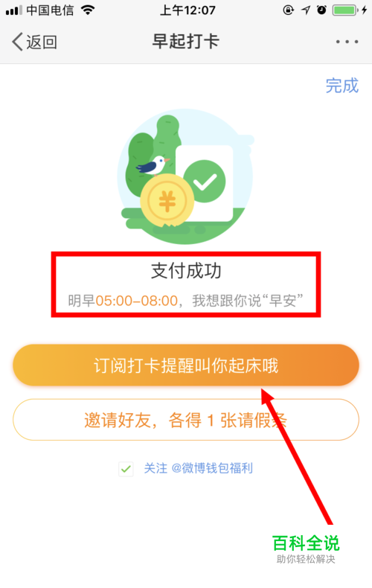Tap the cellular signal bars icon
Image resolution: width=372 pixels, height=588 pixels.
click(x=14, y=10)
